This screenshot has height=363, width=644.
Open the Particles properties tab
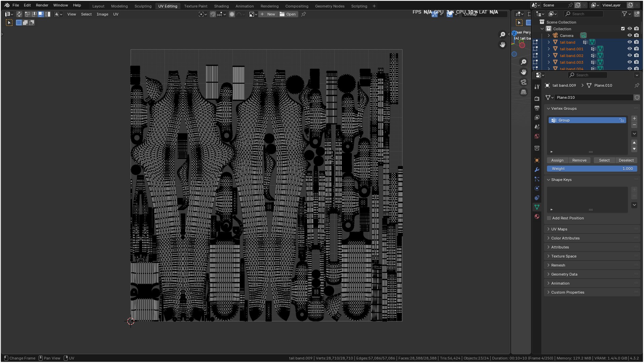tap(537, 179)
